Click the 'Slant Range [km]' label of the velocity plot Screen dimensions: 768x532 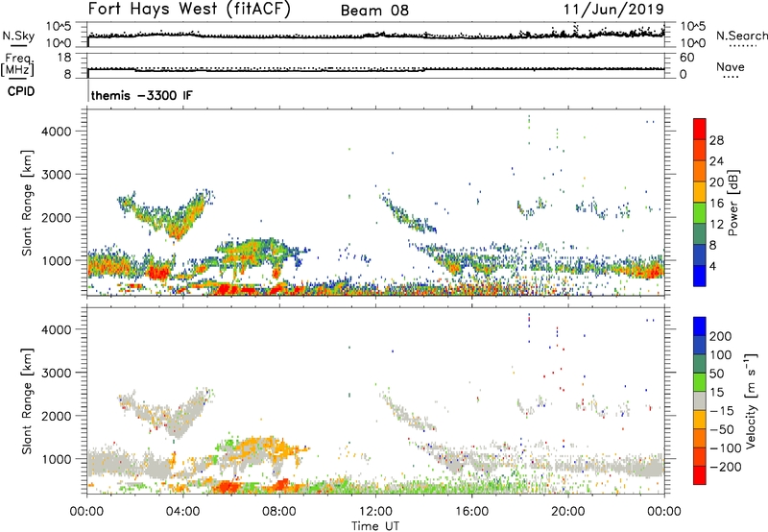[27, 400]
